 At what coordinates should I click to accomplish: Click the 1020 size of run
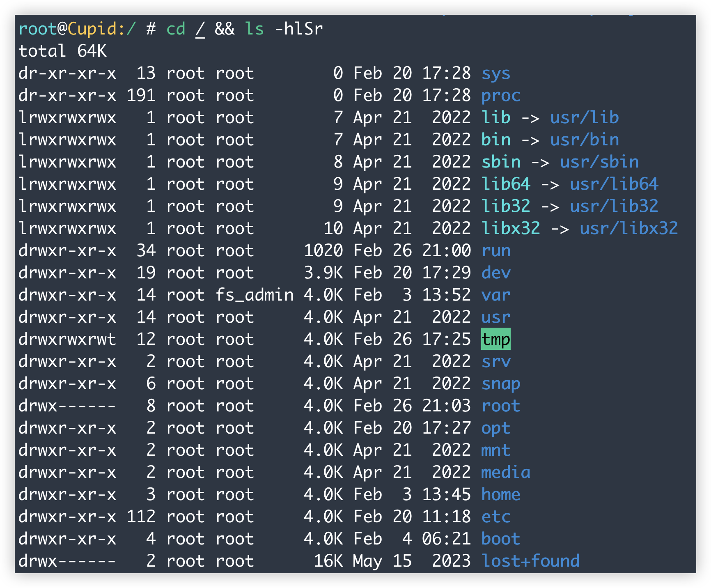(x=323, y=251)
